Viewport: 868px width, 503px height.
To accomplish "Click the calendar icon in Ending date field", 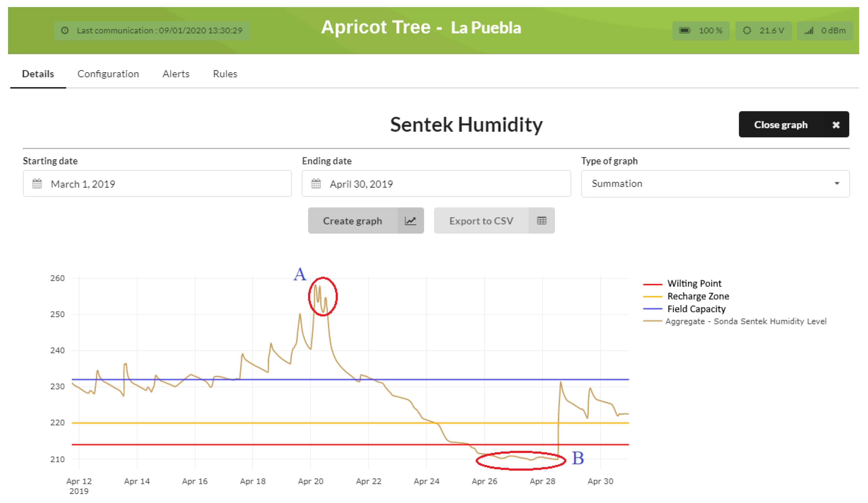I will 316,183.
